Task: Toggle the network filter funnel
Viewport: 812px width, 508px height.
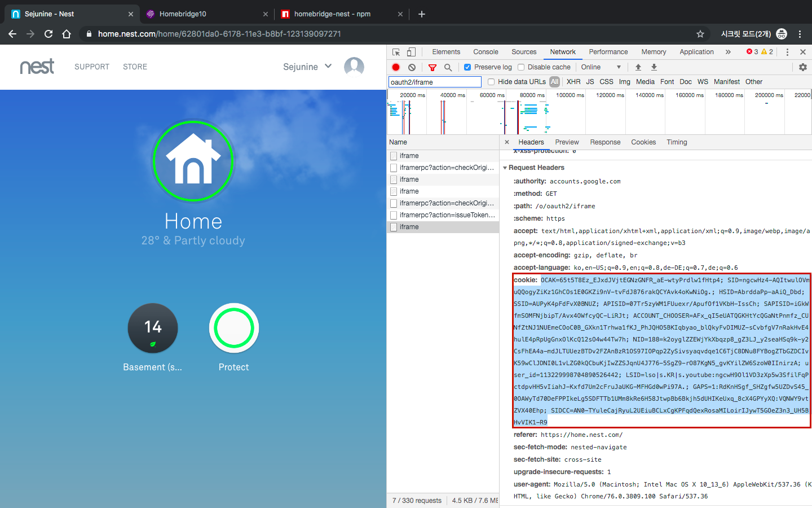Action: tap(433, 67)
